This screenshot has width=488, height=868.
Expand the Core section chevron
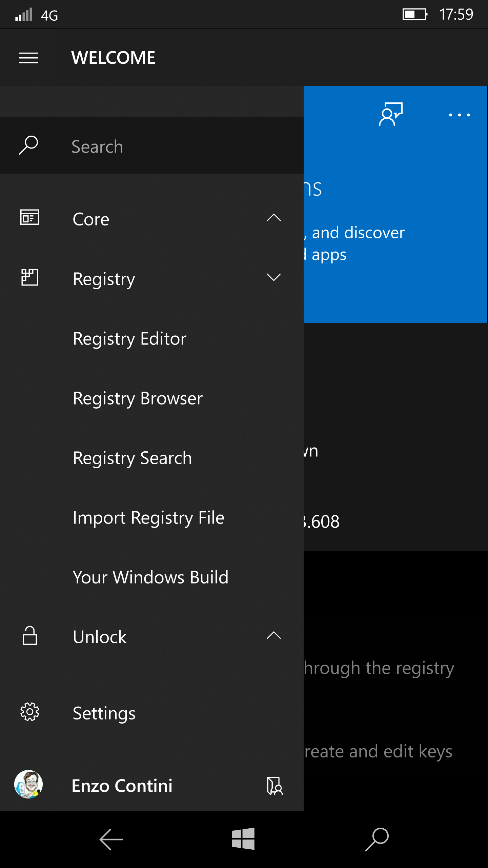coord(274,218)
